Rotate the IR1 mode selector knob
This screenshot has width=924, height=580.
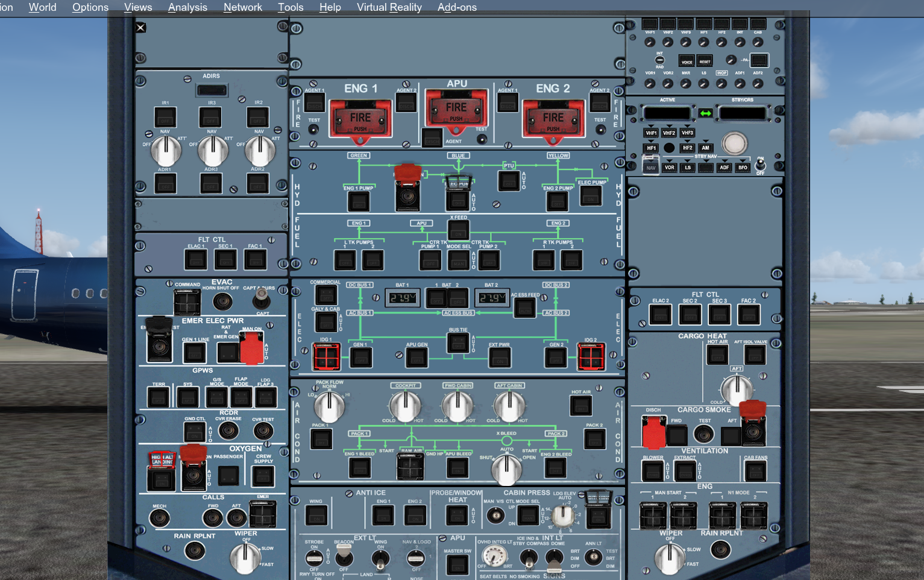[x=165, y=151]
